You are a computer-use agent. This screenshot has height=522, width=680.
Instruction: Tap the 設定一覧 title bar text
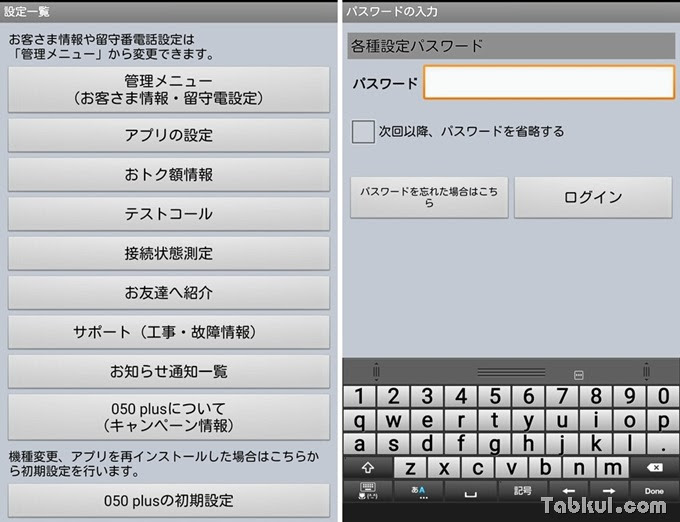coord(26,11)
